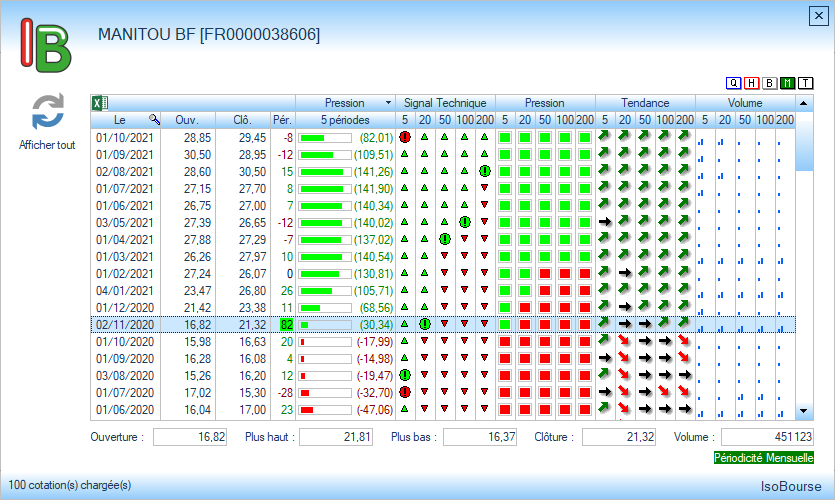Click green alert signal icon for 03/08/2020
The height and width of the screenshot is (500, 835).
click(x=405, y=375)
